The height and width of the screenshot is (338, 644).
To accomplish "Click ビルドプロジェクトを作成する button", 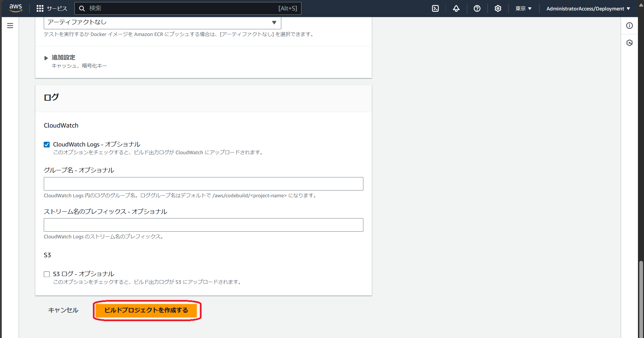I will point(146,310).
